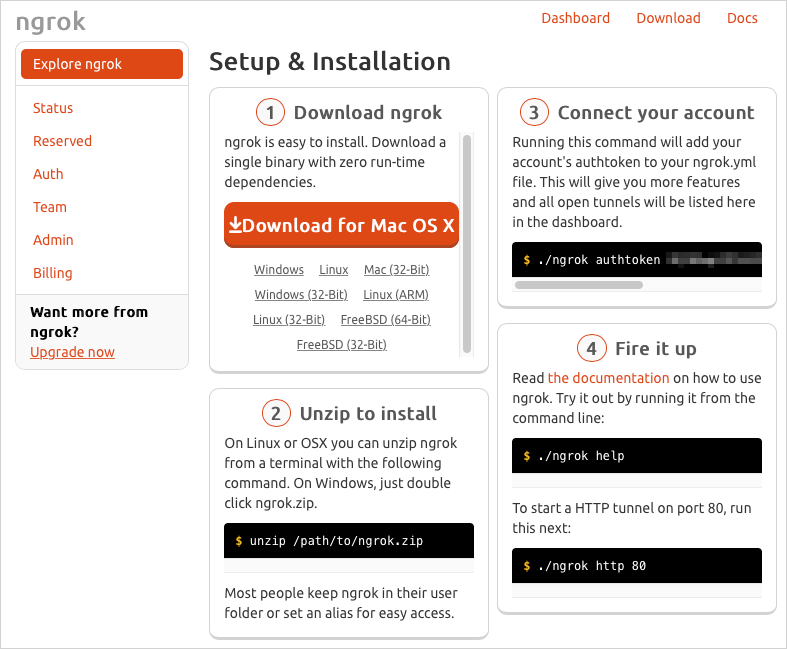Click the ./ngrok help command box
The height and width of the screenshot is (649, 787).
(637, 456)
